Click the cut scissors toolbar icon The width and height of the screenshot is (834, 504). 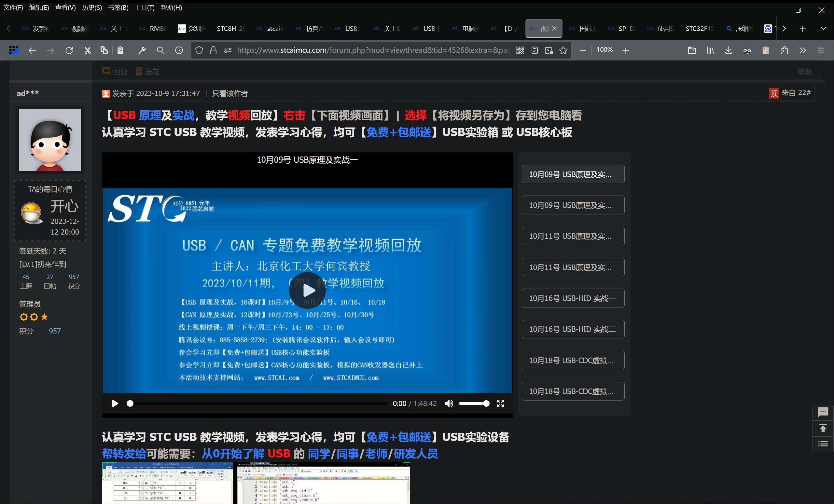(88, 50)
